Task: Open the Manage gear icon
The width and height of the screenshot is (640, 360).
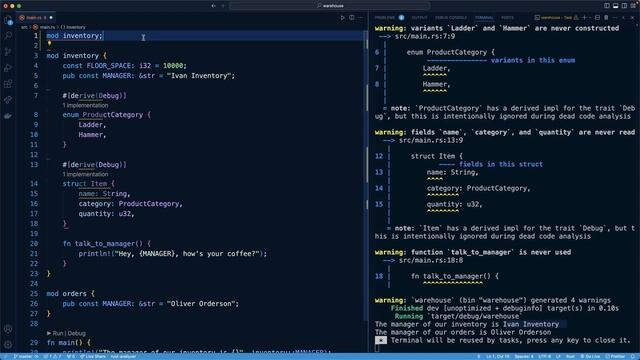Action: [8, 345]
